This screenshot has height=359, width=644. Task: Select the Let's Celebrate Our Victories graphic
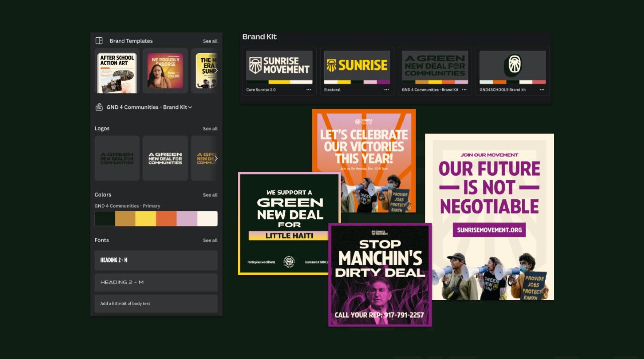[364, 161]
